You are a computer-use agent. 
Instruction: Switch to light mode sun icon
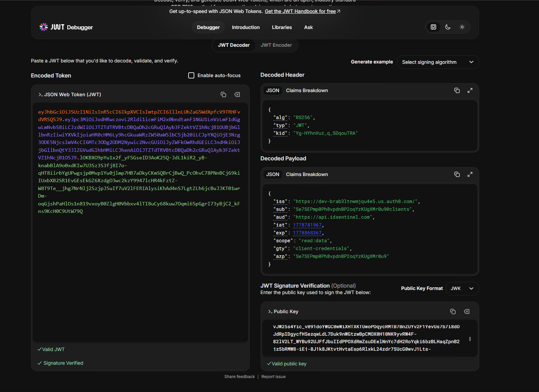pyautogui.click(x=462, y=27)
